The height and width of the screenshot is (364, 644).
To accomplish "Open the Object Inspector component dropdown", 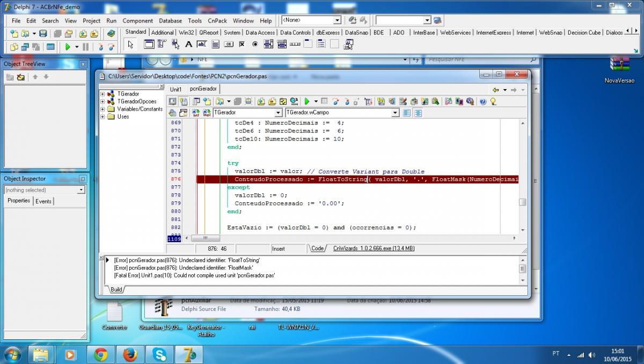I will point(81,190).
